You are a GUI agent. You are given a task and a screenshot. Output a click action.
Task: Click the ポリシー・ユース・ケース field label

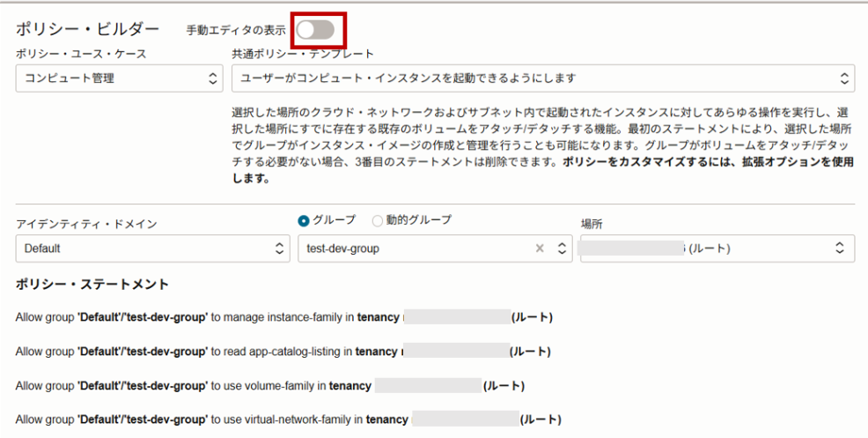point(81,54)
